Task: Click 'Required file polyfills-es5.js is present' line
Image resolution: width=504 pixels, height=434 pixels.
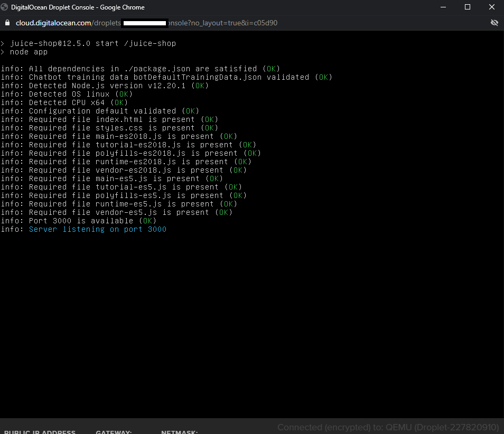Action: [x=124, y=195]
